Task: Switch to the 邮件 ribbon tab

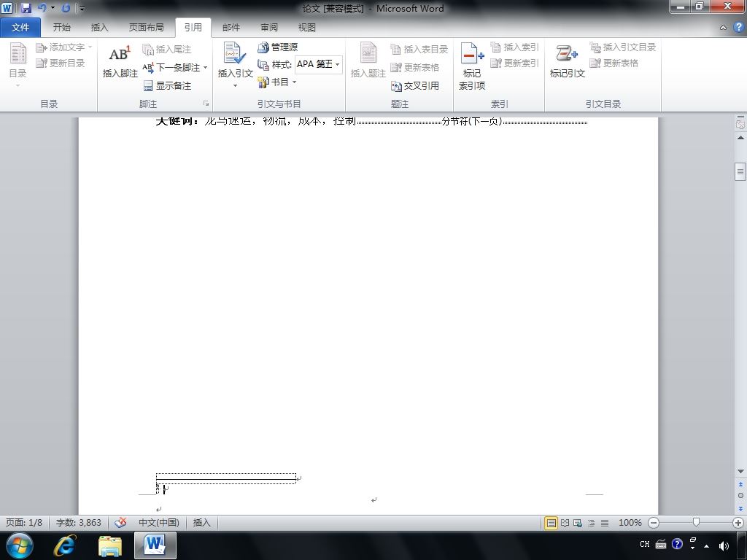Action: tap(231, 28)
